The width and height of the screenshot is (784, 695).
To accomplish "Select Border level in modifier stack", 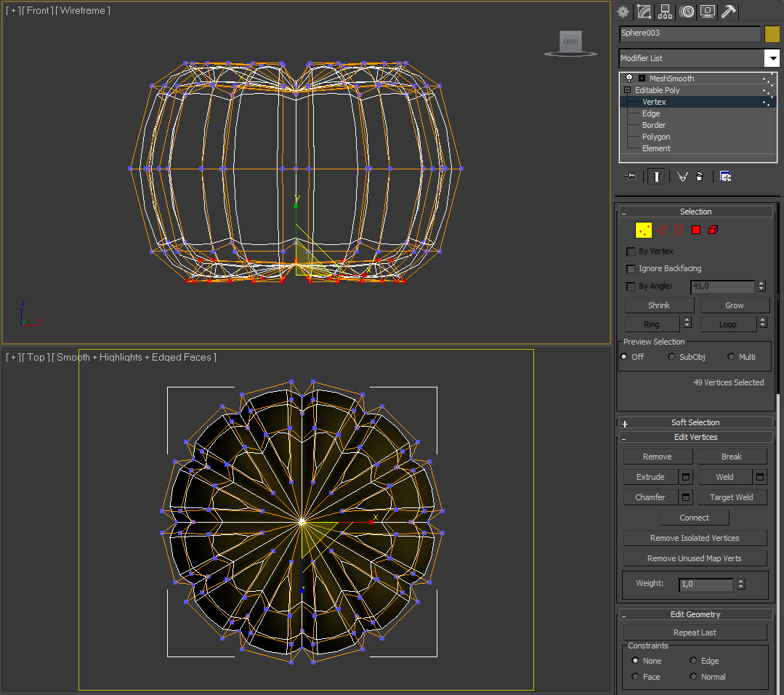I will [x=653, y=125].
